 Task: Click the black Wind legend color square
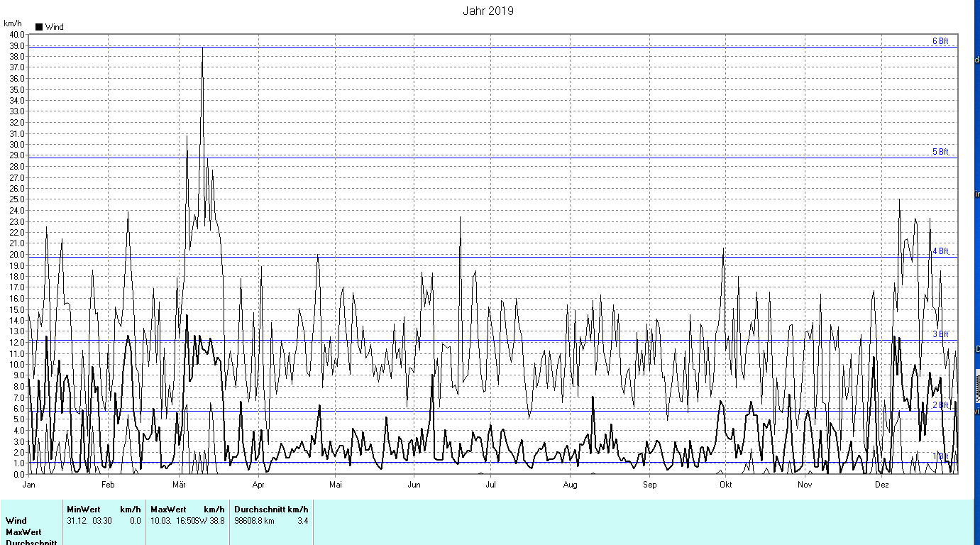coord(39,27)
